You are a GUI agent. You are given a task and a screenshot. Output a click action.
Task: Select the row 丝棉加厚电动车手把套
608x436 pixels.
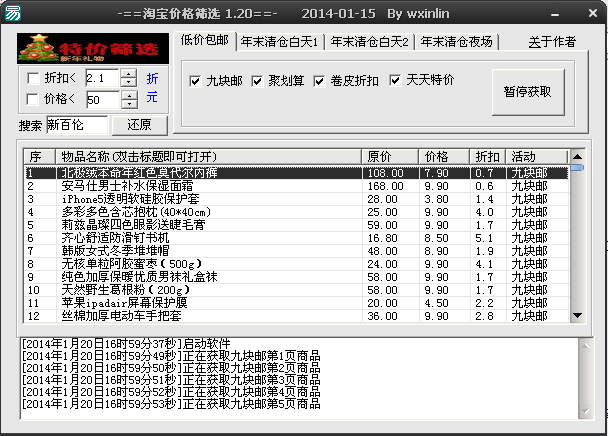point(297,316)
